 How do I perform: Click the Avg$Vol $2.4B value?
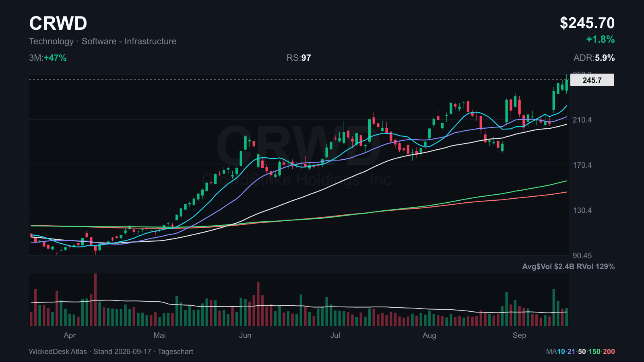[548, 267]
